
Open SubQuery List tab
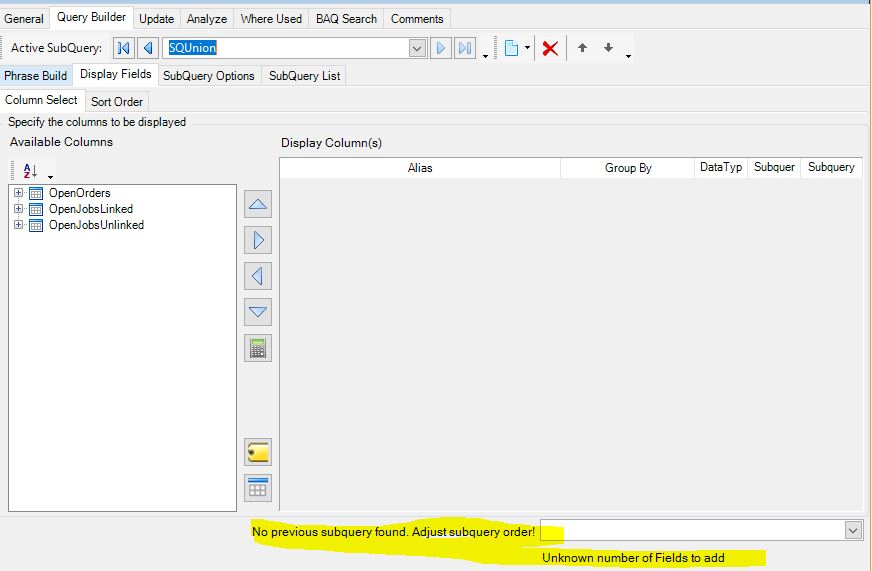coord(305,76)
